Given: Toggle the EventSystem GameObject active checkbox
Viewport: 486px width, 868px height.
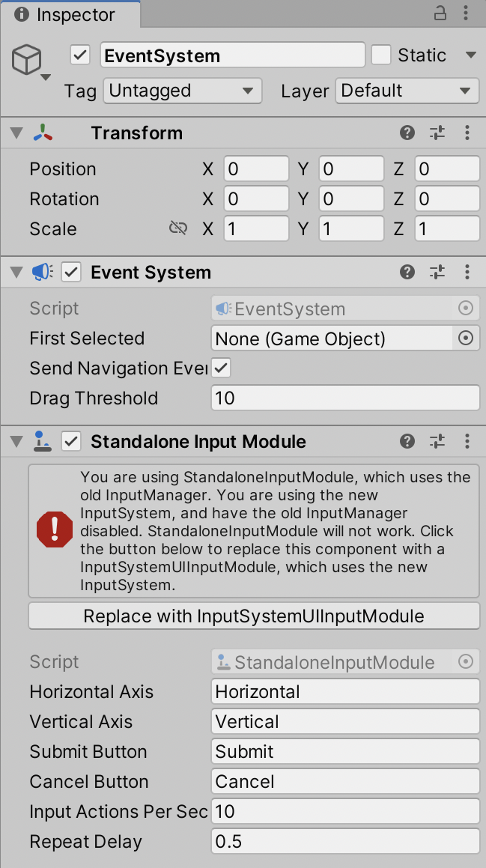Looking at the screenshot, I should pos(80,55).
